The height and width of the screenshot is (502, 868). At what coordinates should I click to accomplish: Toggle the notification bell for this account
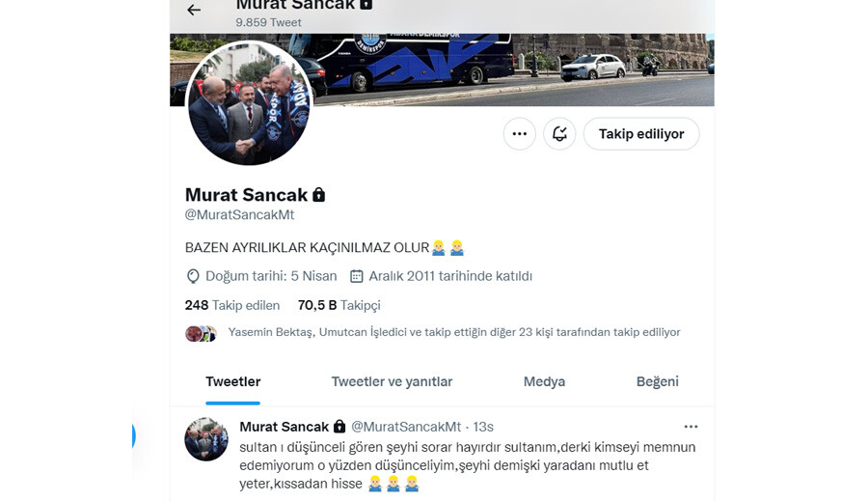pyautogui.click(x=559, y=133)
